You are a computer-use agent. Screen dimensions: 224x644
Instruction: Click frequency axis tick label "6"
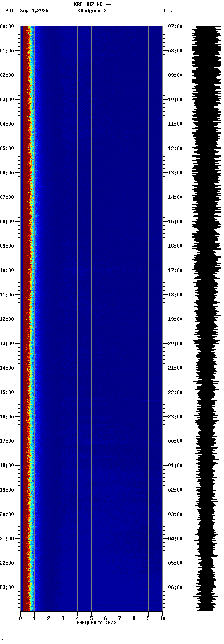tap(106, 618)
